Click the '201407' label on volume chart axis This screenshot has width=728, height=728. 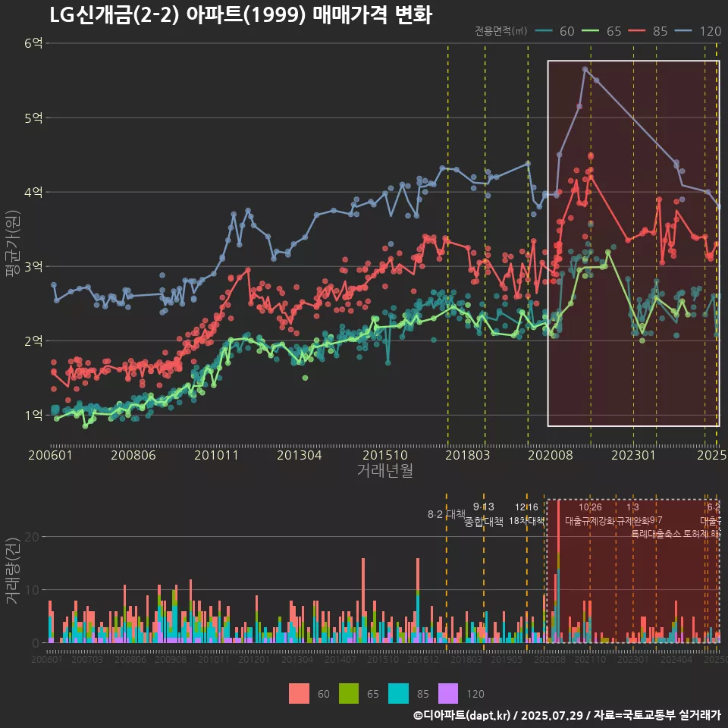[x=340, y=659]
